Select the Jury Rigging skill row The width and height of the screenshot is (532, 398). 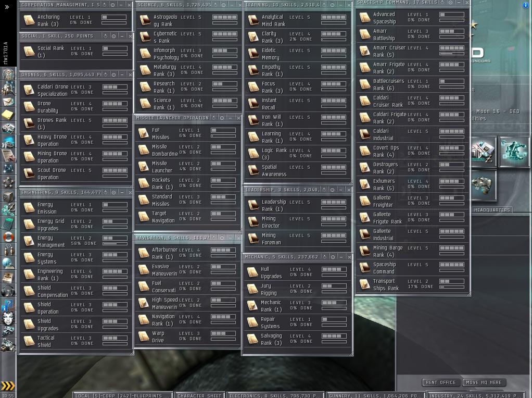297,289
